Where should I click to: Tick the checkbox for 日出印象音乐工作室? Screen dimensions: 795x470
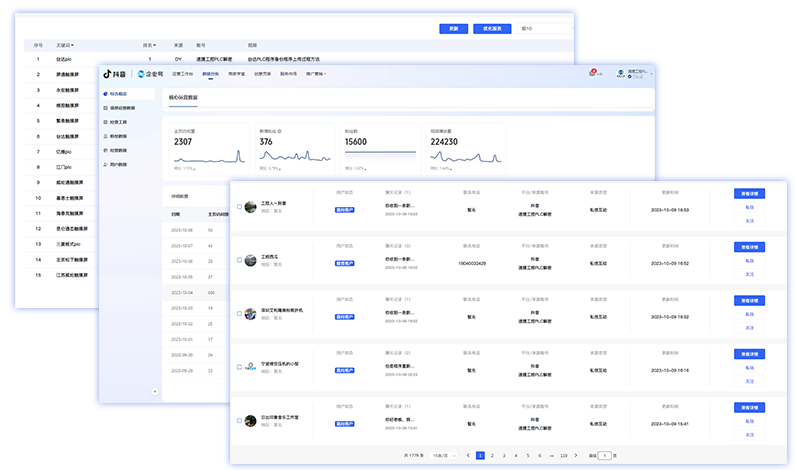pos(239,421)
